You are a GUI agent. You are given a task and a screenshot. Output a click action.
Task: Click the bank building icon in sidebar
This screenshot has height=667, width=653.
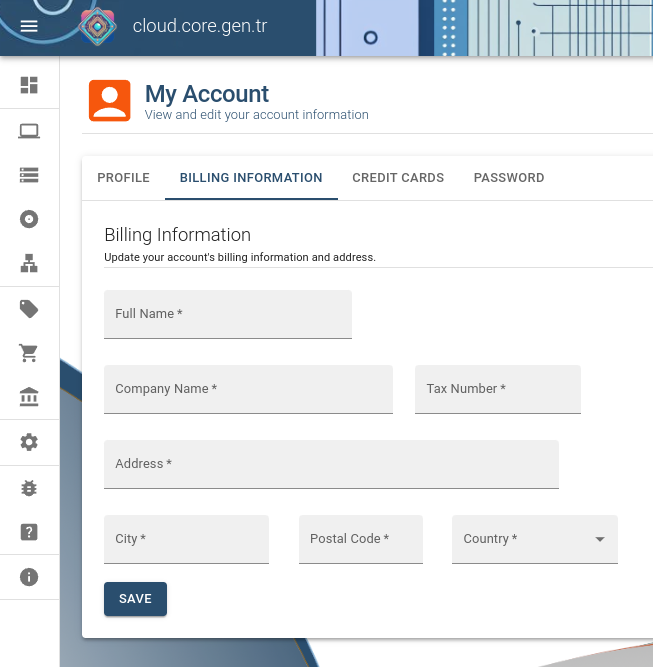pyautogui.click(x=29, y=398)
